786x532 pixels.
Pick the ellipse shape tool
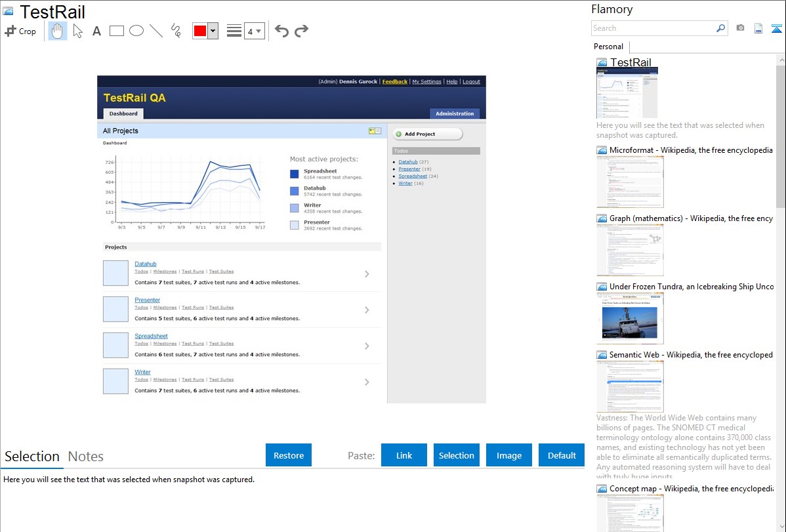pyautogui.click(x=136, y=31)
